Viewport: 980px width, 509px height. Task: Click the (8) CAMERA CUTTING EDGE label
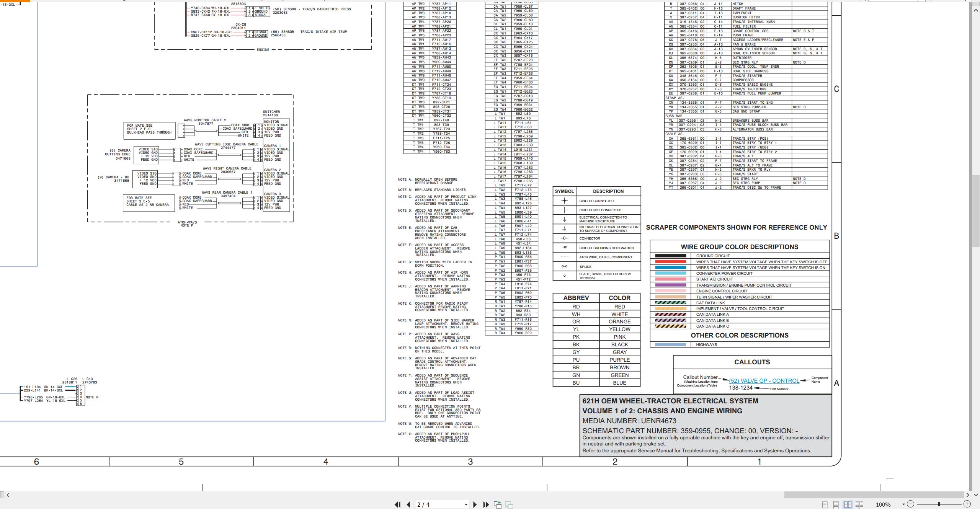coord(118,154)
